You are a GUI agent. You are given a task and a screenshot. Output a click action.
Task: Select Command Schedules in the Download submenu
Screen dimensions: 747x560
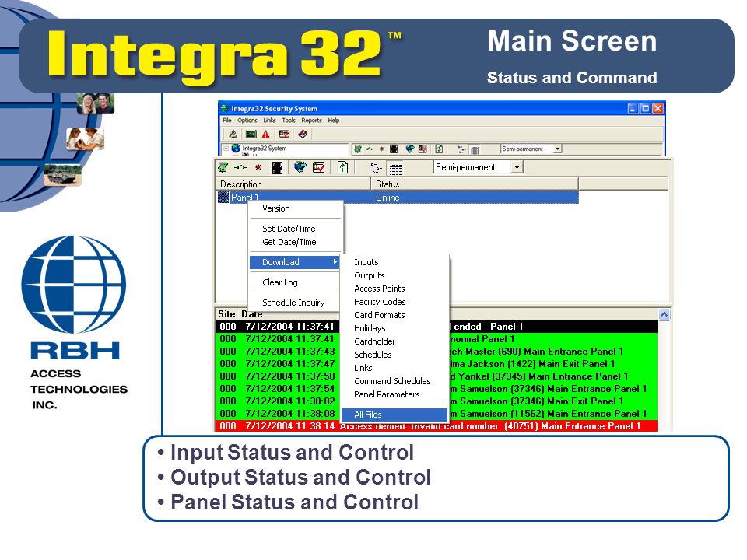(395, 381)
